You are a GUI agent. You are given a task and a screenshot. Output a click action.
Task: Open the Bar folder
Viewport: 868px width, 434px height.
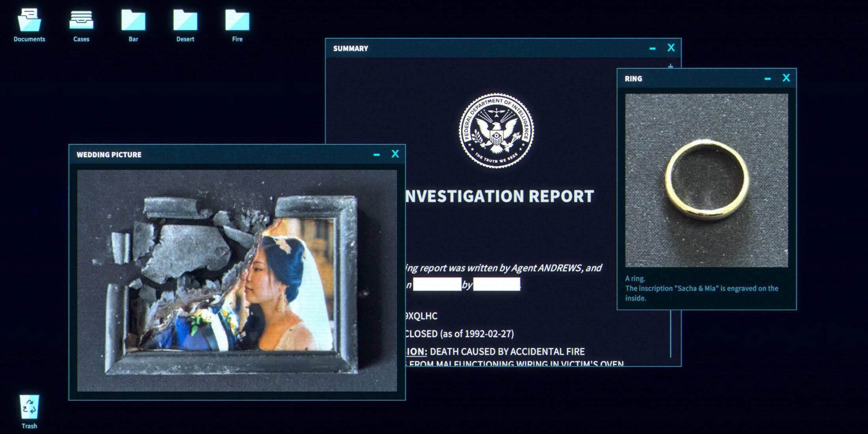coord(133,21)
